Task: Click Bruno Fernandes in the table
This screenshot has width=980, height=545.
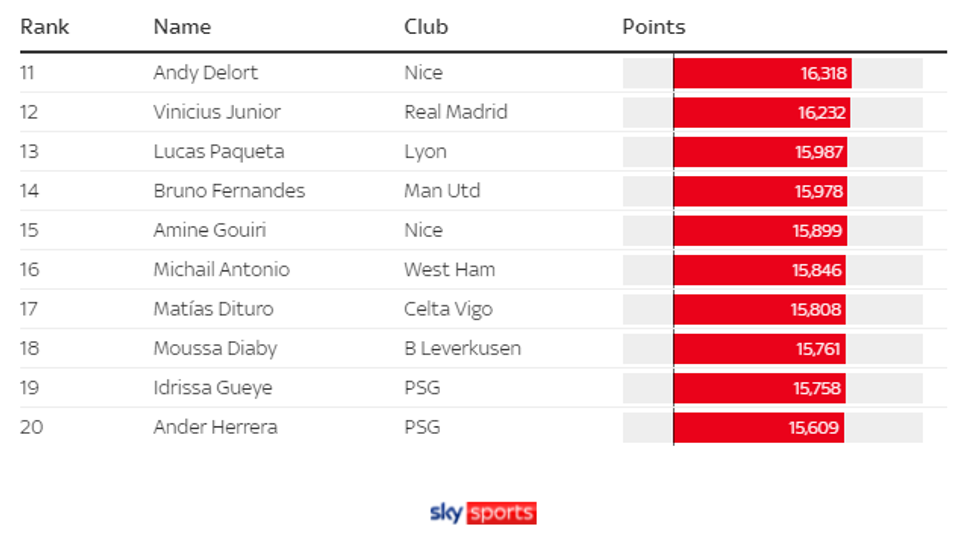Action: click(x=229, y=191)
